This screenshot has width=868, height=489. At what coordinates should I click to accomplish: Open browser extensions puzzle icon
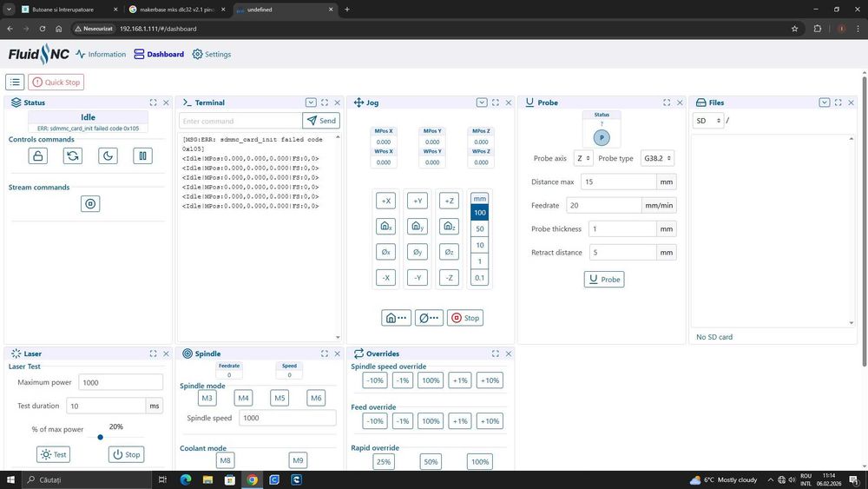[x=817, y=29]
